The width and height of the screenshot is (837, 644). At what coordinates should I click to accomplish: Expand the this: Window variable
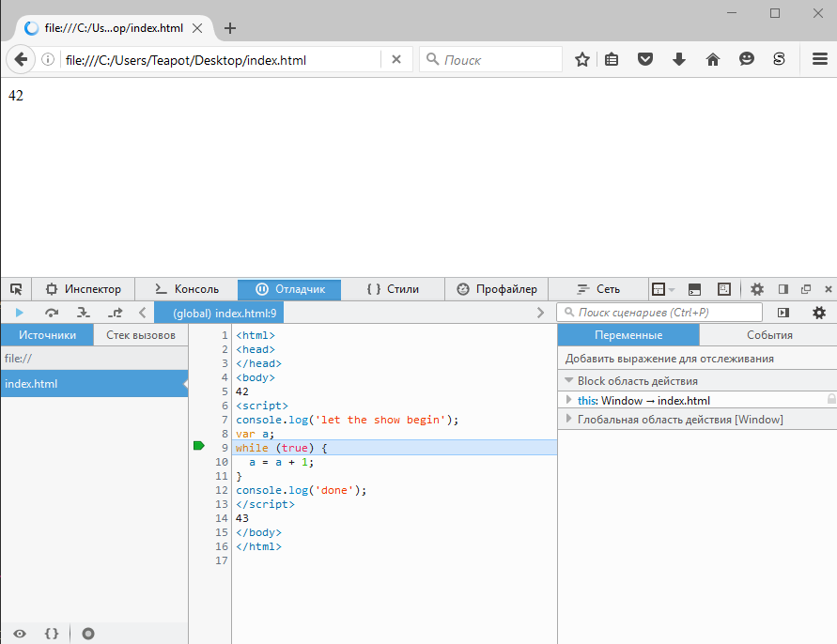(x=569, y=400)
